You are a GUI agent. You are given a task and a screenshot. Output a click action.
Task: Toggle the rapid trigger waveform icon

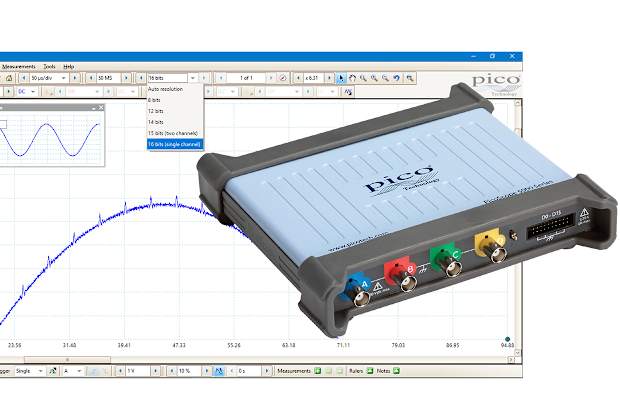219,371
